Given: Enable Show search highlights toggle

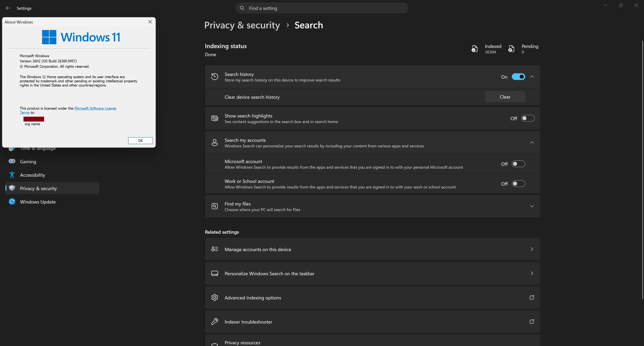Looking at the screenshot, I should pyautogui.click(x=528, y=118).
